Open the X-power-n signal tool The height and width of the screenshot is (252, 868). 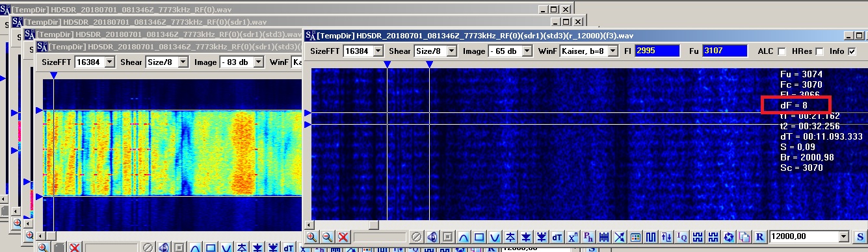pos(573,236)
